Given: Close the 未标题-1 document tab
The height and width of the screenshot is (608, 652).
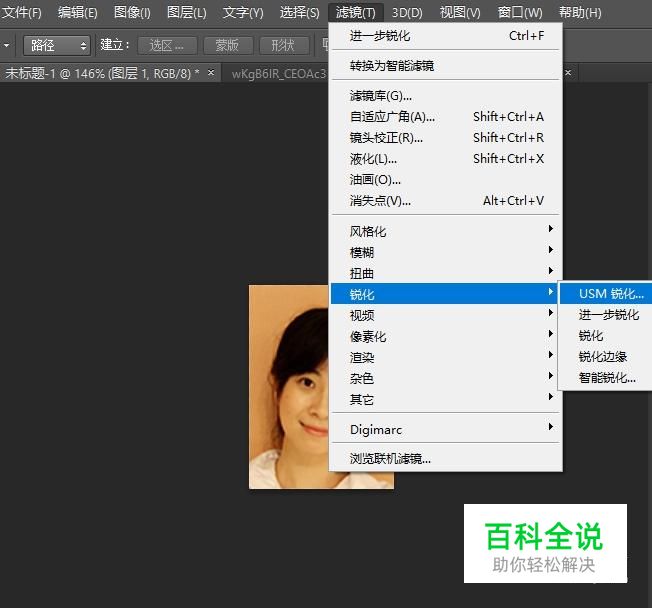Looking at the screenshot, I should coord(211,73).
